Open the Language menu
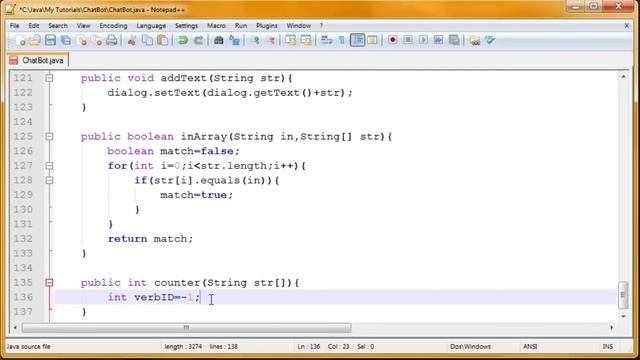Screen dimensions: 640x360 151,26
